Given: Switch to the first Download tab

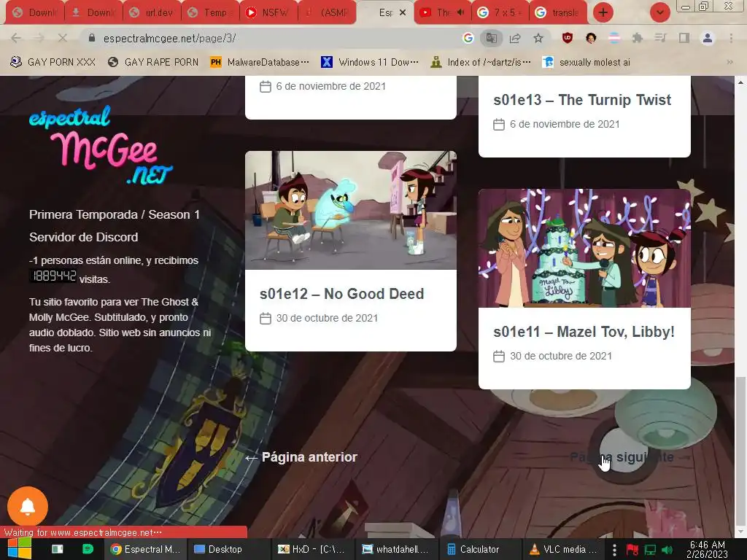Looking at the screenshot, I should (35, 12).
